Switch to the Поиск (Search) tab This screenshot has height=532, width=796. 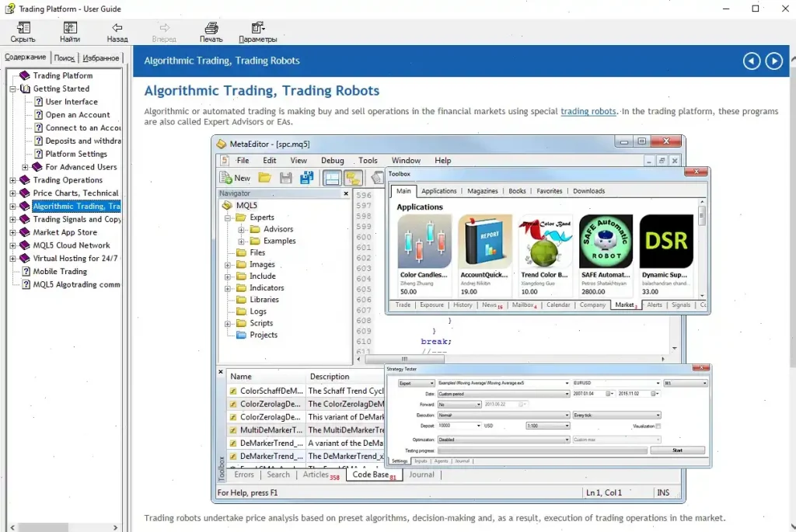(65, 57)
